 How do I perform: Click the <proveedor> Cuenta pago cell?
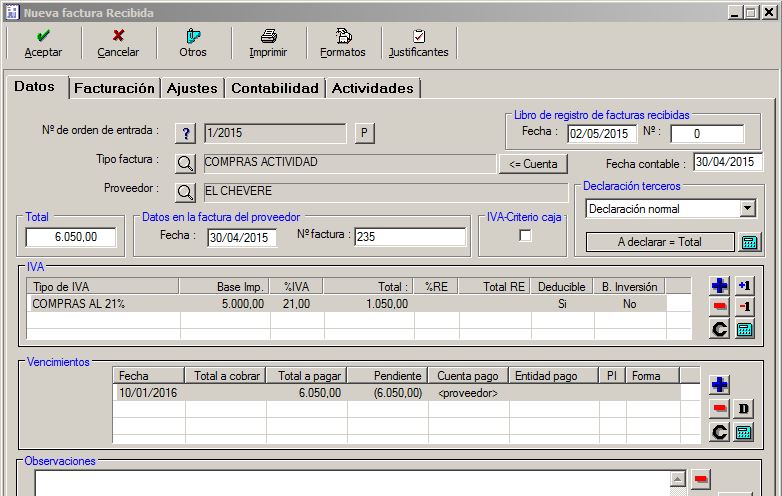click(x=468, y=393)
